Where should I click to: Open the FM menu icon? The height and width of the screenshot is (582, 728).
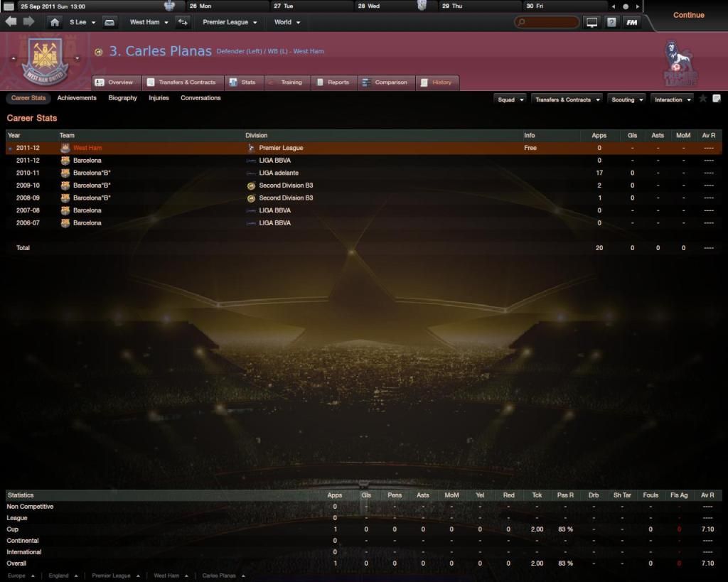[x=631, y=22]
